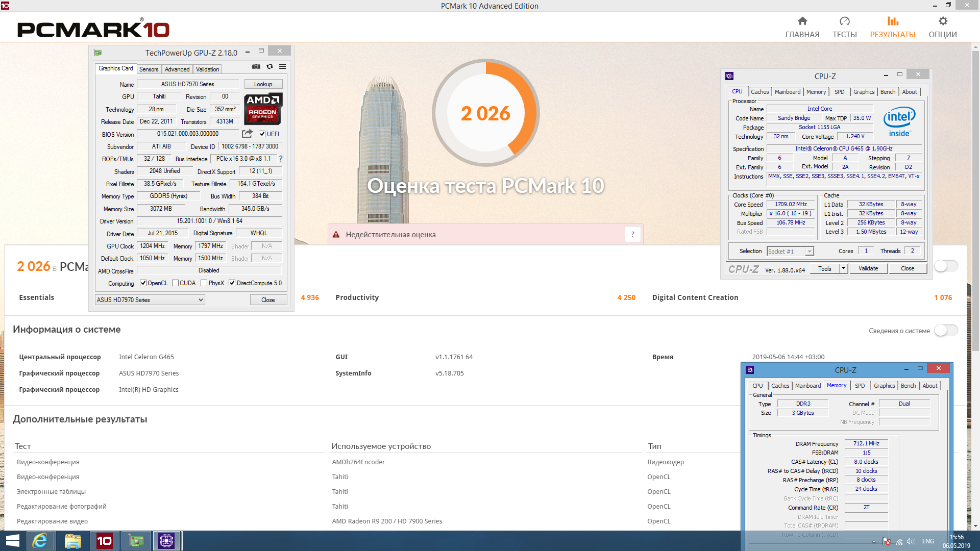The height and width of the screenshot is (551, 980).
Task: Open ТЕСТЫ gauge icon
Action: coord(845,21)
